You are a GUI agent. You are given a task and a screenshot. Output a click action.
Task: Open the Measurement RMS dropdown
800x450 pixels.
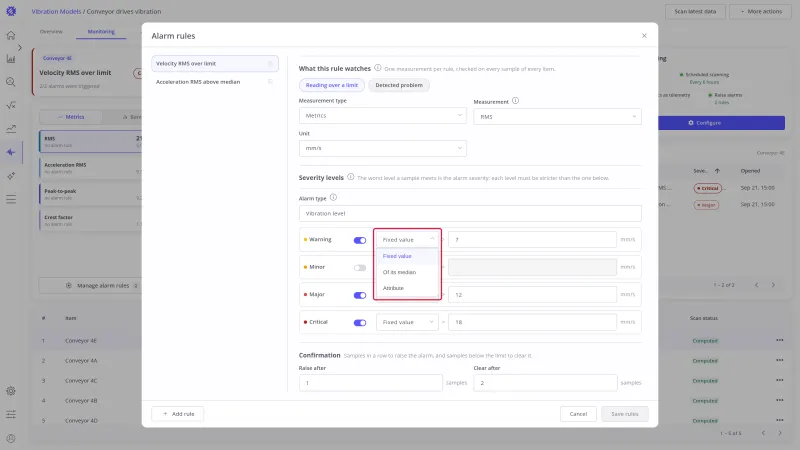click(557, 116)
